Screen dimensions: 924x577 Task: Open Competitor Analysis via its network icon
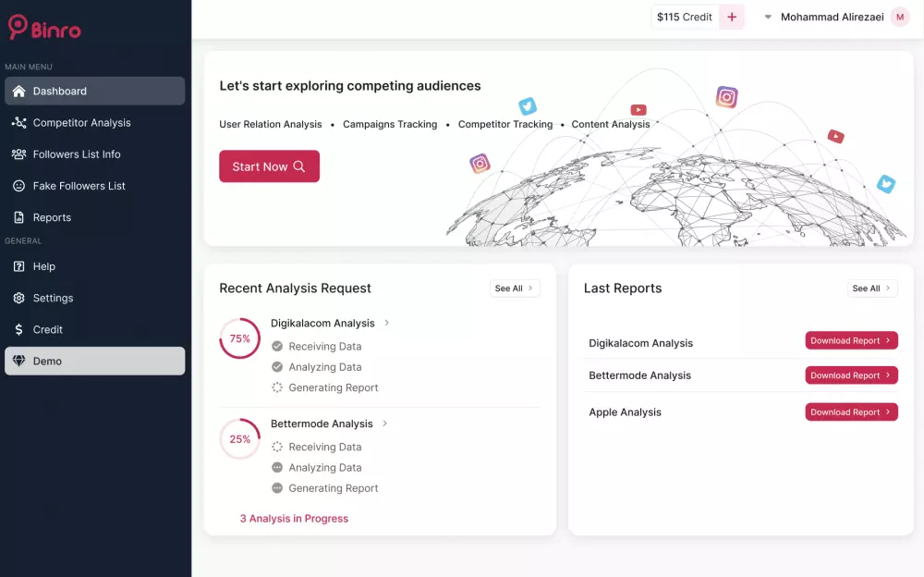click(18, 122)
